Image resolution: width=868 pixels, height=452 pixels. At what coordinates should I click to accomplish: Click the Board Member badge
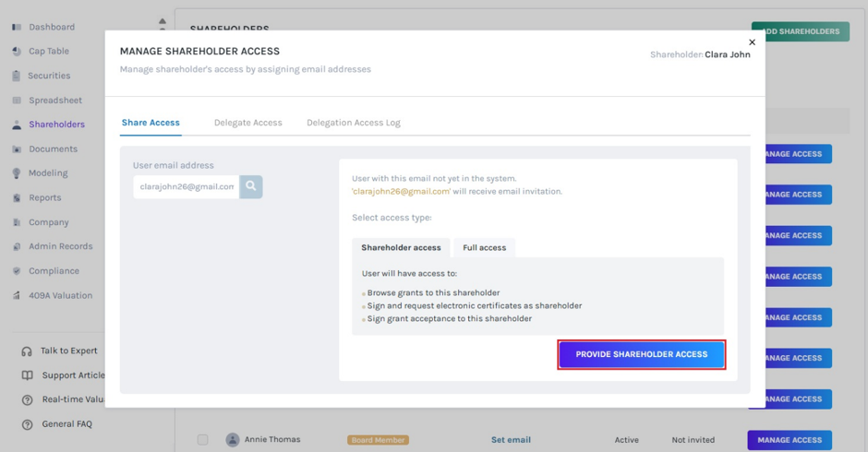pos(378,440)
